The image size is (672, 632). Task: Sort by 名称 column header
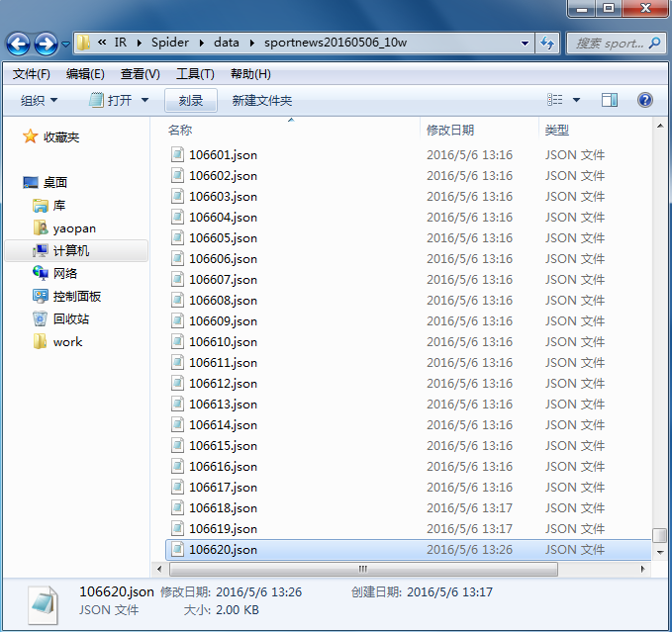pos(180,130)
